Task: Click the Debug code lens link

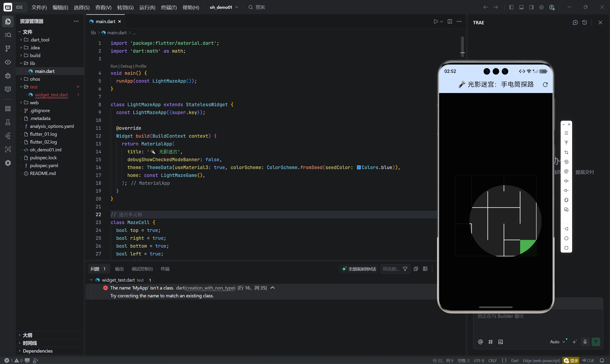Action: coord(126,66)
